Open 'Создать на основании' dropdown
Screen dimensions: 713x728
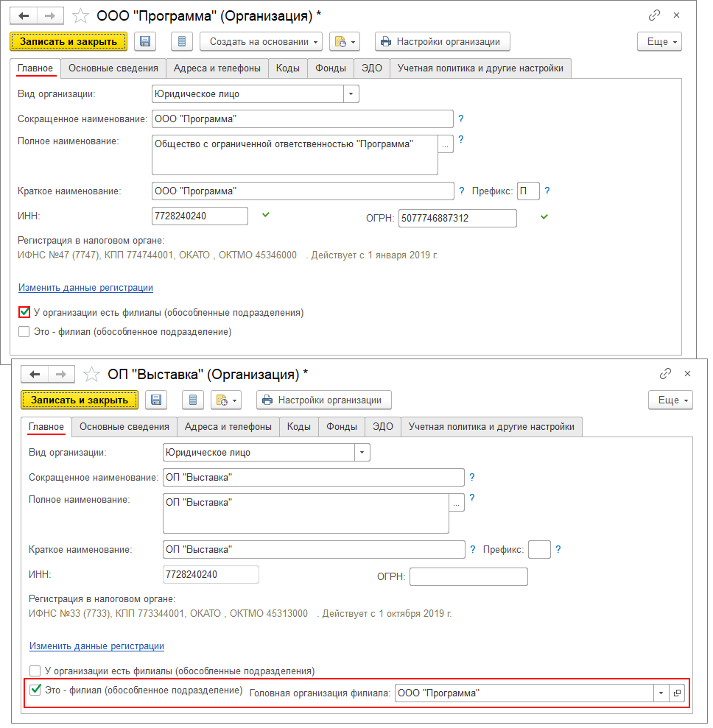[261, 42]
